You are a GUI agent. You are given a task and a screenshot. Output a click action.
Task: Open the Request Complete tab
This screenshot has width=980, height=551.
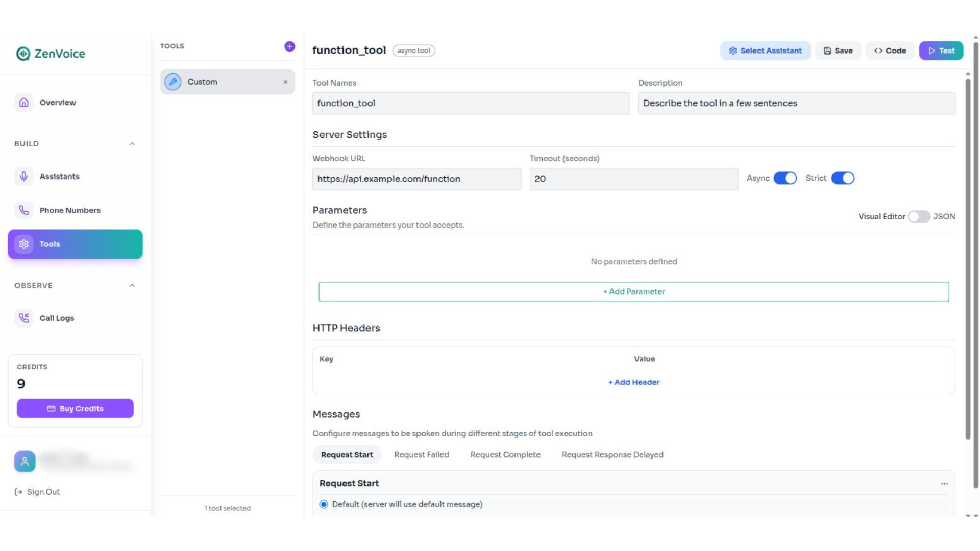pyautogui.click(x=505, y=454)
